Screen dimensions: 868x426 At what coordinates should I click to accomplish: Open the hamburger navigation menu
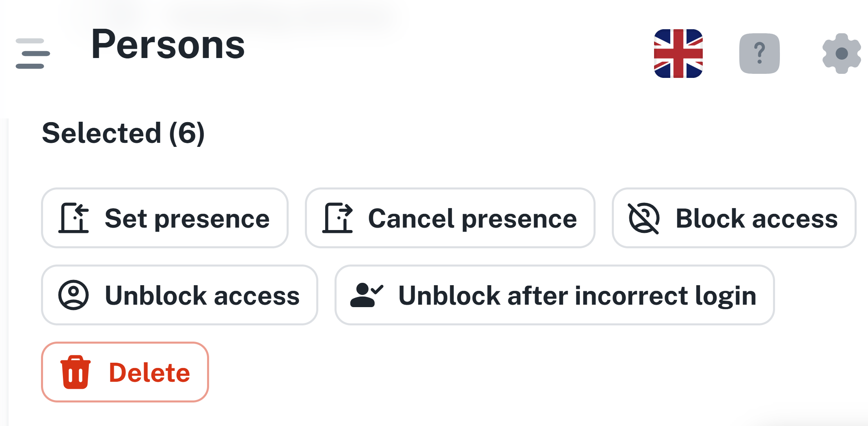[x=32, y=54]
